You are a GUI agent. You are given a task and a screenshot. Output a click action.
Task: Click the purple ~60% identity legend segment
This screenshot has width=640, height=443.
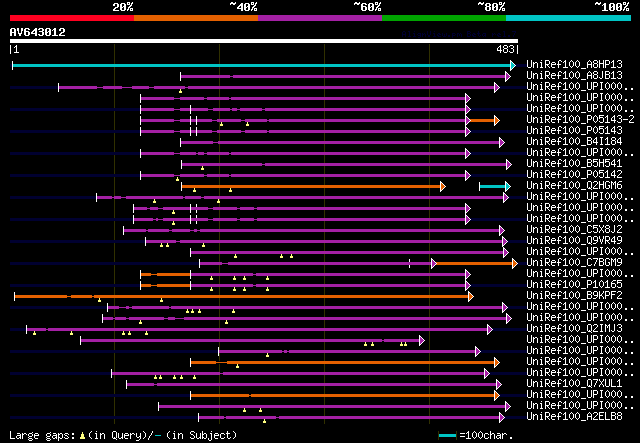pos(320,18)
